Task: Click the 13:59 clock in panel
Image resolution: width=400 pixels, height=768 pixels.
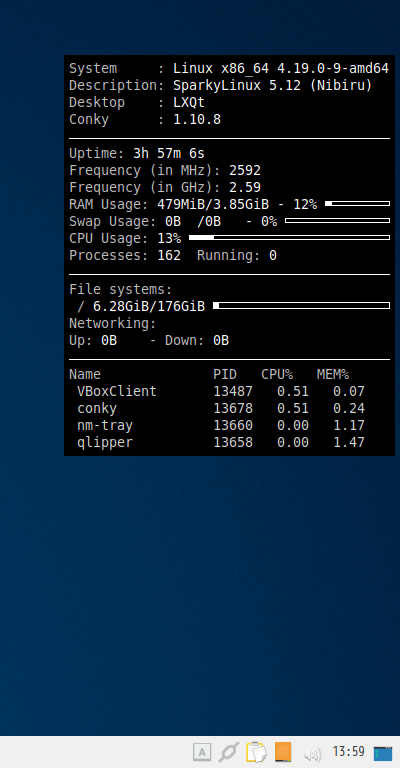Action: 348,751
